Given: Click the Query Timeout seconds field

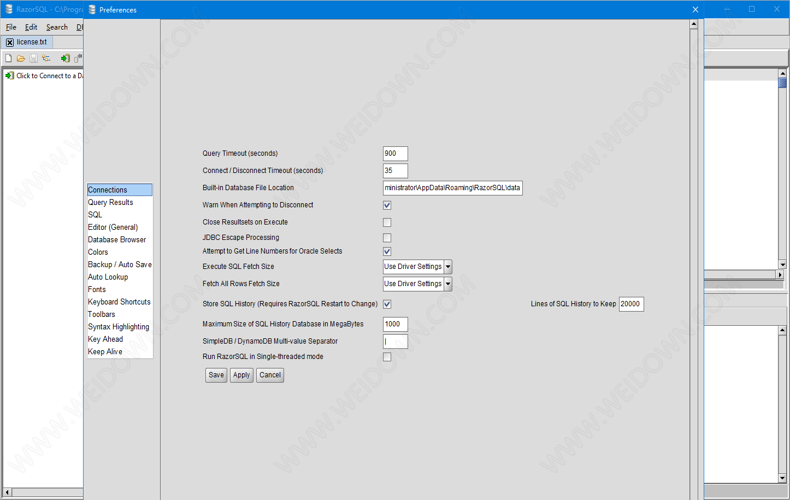Looking at the screenshot, I should (396, 153).
